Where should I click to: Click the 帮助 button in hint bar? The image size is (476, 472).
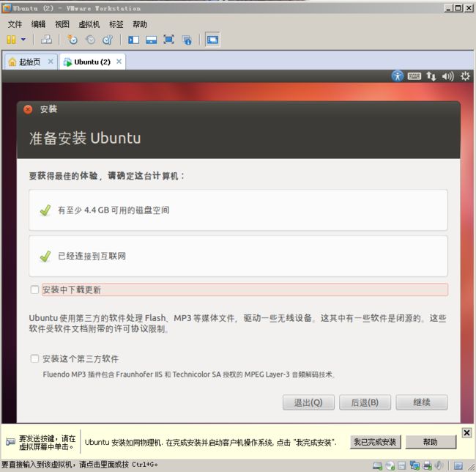tap(431, 442)
